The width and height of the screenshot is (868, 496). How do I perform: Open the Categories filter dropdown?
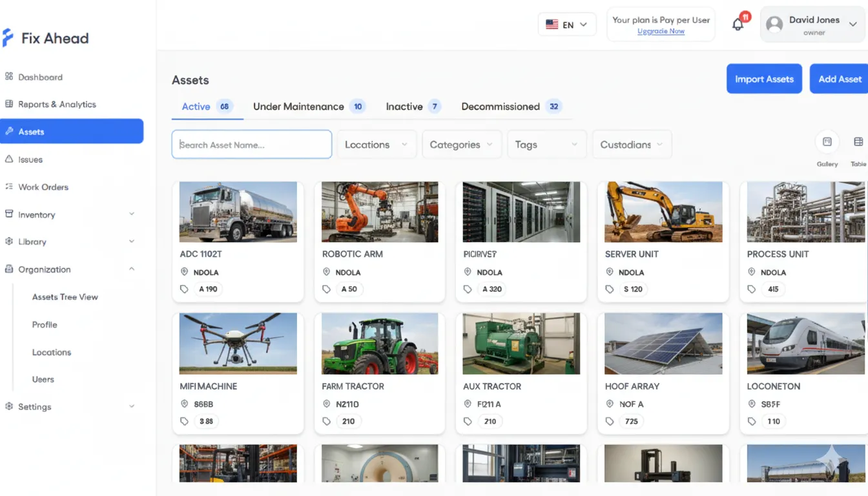[461, 145]
